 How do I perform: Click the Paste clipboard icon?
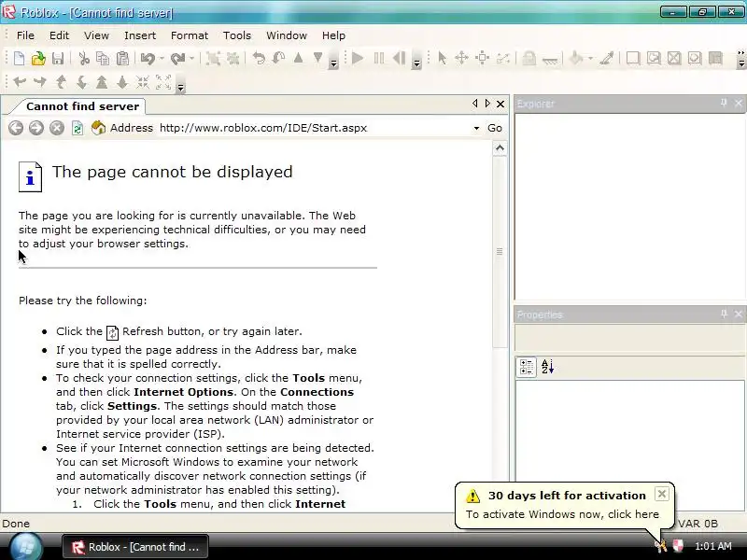(x=123, y=59)
